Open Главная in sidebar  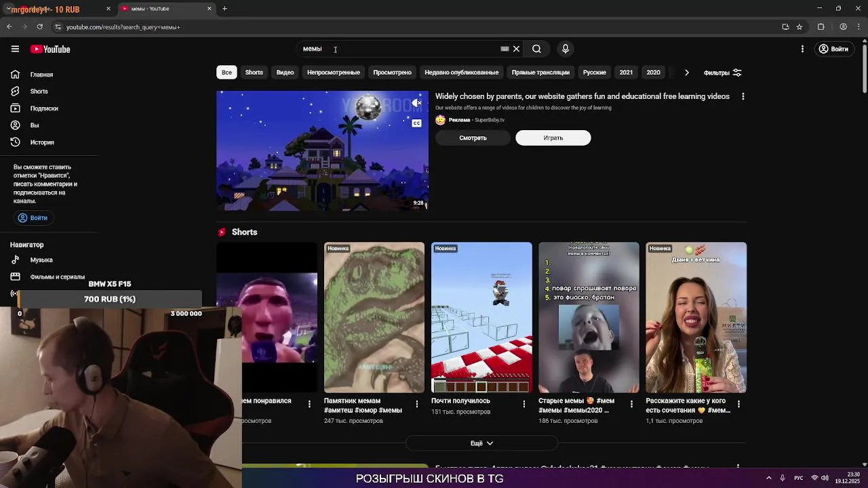pyautogui.click(x=41, y=75)
